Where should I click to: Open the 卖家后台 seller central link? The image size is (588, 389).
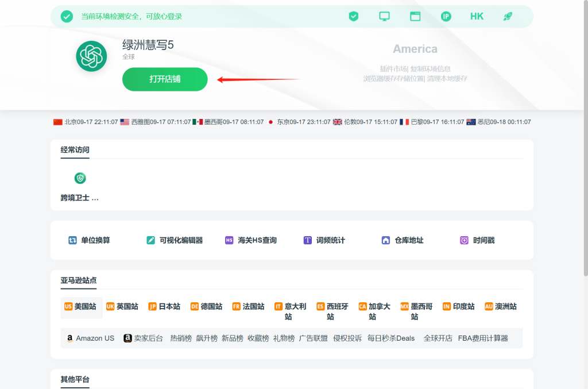click(x=144, y=338)
